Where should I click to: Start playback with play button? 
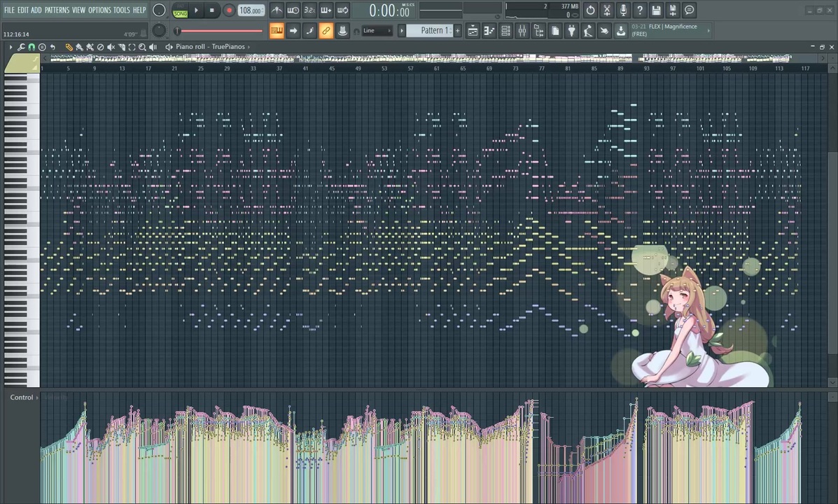point(196,10)
